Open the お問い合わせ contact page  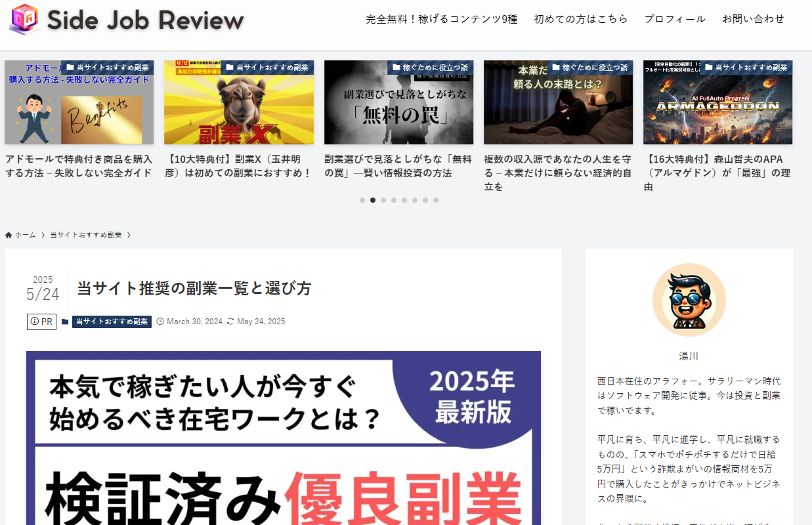[753, 19]
